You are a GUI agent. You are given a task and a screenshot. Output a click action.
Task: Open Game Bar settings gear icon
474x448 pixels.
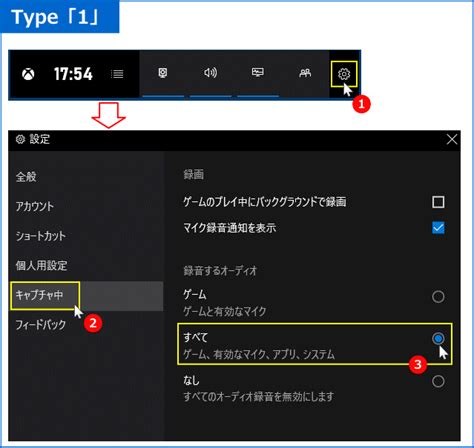pyautogui.click(x=344, y=74)
